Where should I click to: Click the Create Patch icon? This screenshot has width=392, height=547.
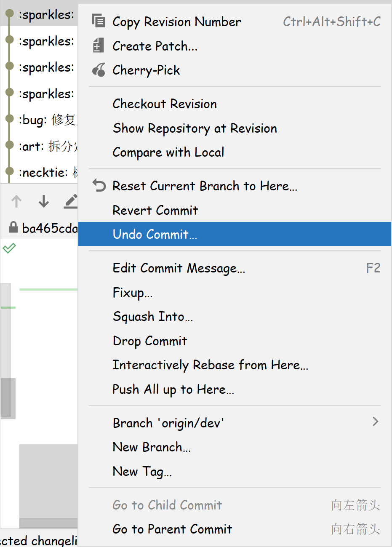click(x=98, y=45)
